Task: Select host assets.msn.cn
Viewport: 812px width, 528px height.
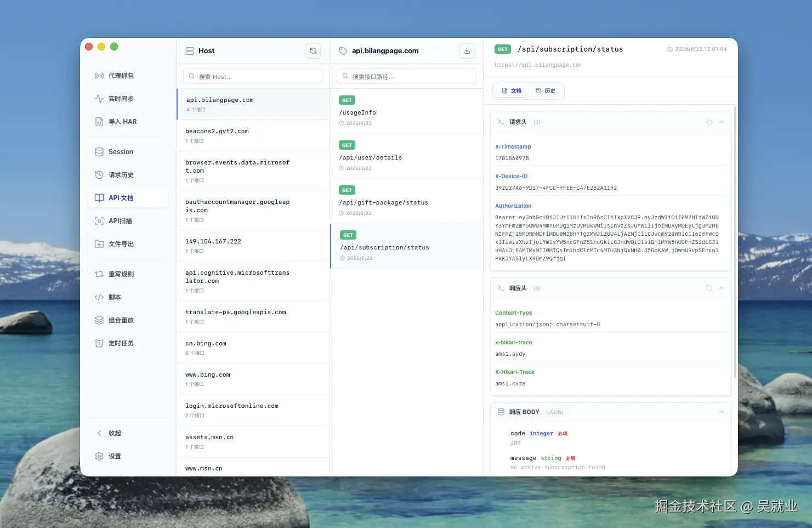Action: tap(253, 441)
